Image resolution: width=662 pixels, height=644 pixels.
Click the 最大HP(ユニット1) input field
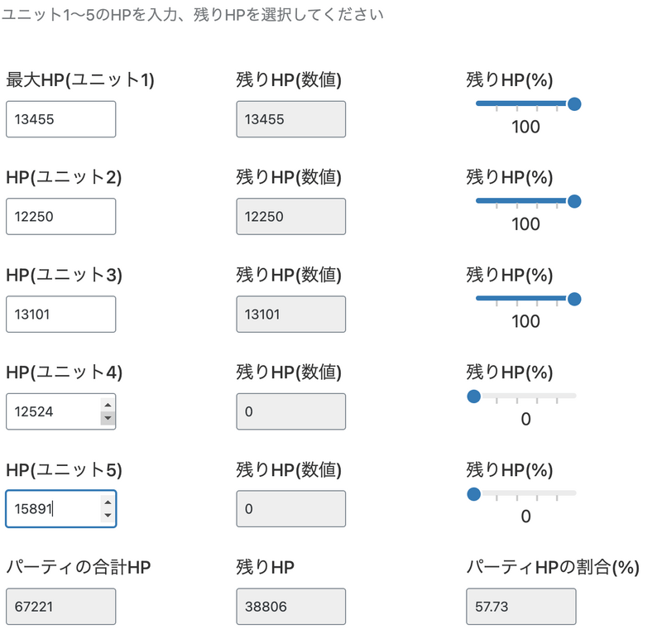pyautogui.click(x=60, y=119)
